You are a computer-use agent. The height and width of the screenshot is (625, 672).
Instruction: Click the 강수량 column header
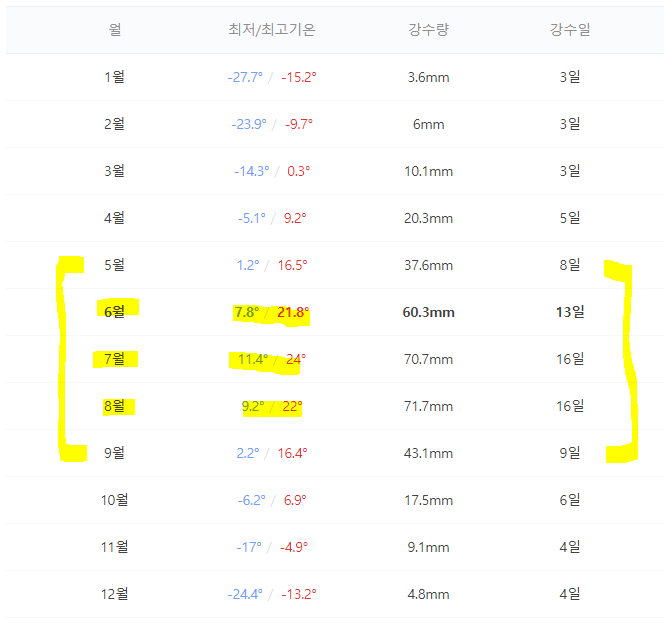pos(428,30)
